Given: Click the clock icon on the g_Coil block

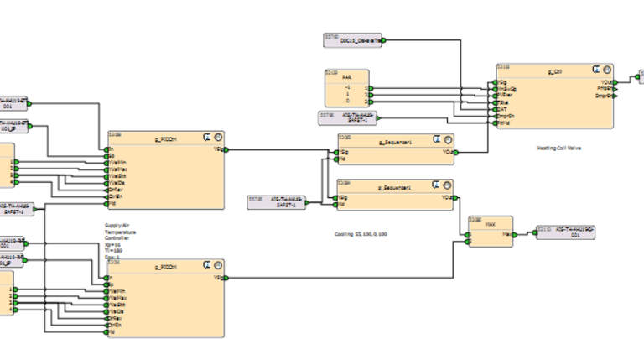Looking at the screenshot, I should pos(607,70).
